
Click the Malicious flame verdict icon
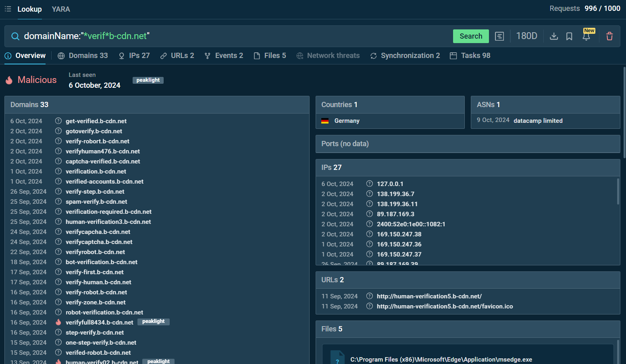point(9,80)
